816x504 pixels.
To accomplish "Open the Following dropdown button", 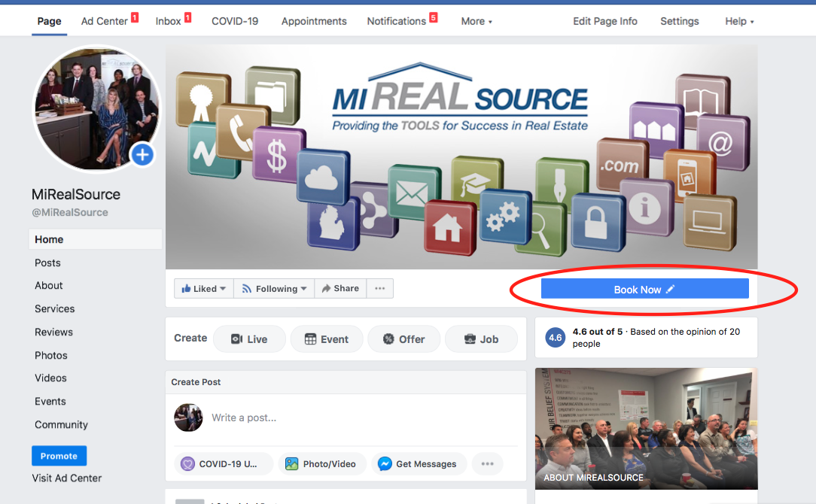I will tap(274, 289).
